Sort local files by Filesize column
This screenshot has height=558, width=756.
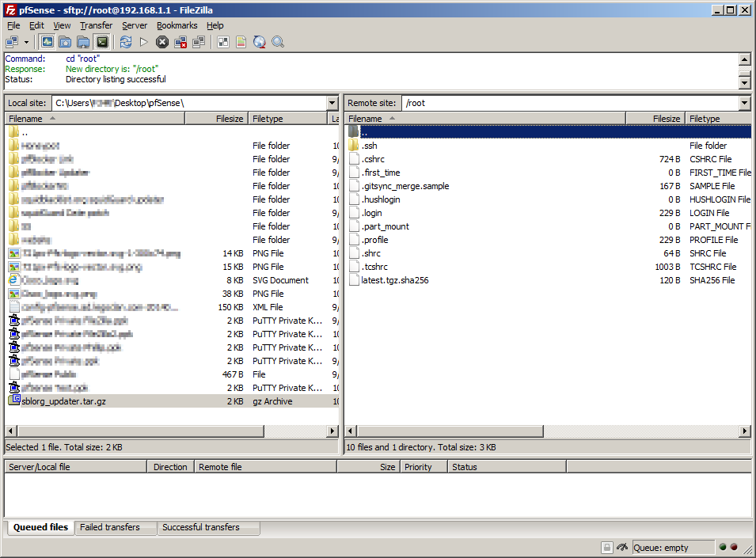tap(216, 119)
